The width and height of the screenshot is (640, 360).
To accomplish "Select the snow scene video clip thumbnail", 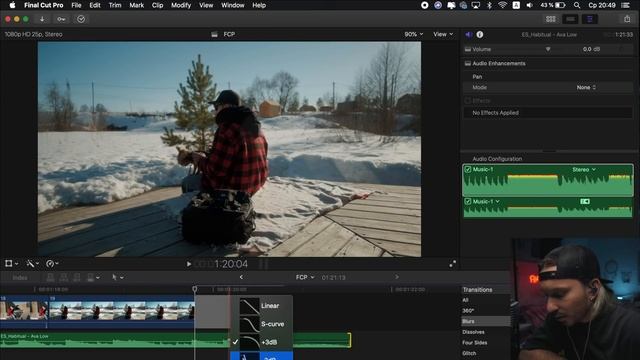I will pos(122,311).
